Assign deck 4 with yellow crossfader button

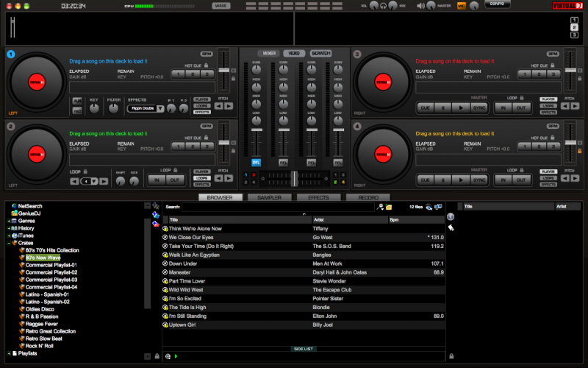[x=343, y=182]
